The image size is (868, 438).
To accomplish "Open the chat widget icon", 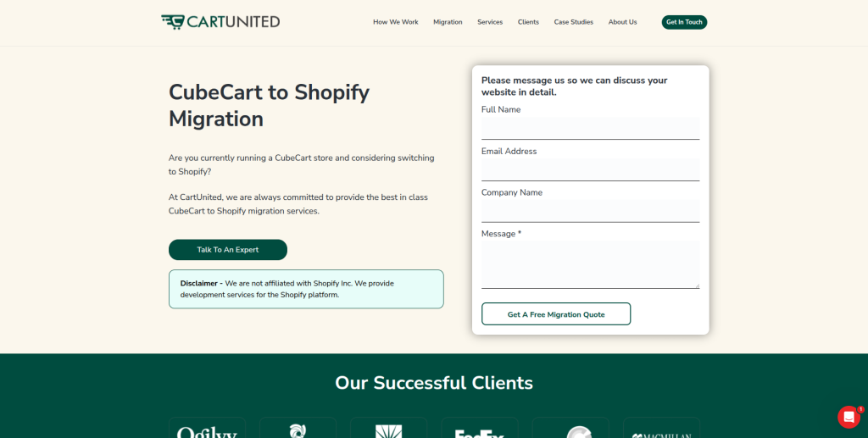I will tap(848, 417).
